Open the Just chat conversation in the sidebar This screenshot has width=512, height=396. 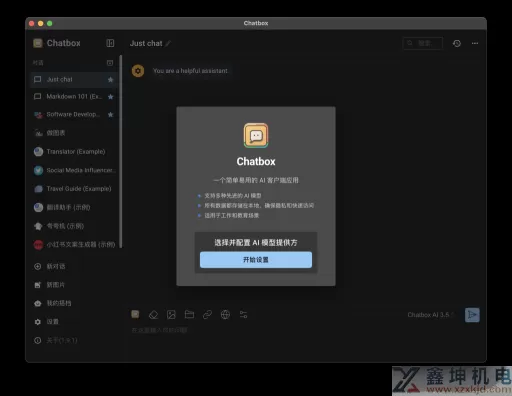74,79
